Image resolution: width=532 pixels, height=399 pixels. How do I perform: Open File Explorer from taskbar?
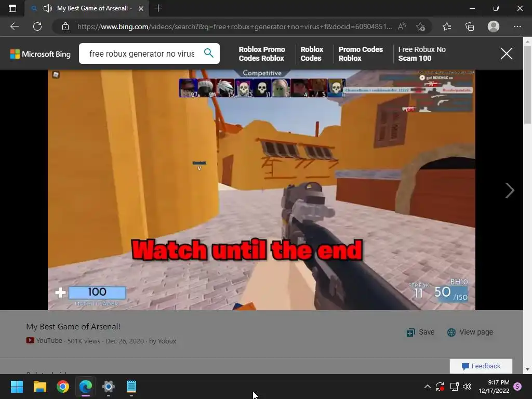[x=39, y=387]
